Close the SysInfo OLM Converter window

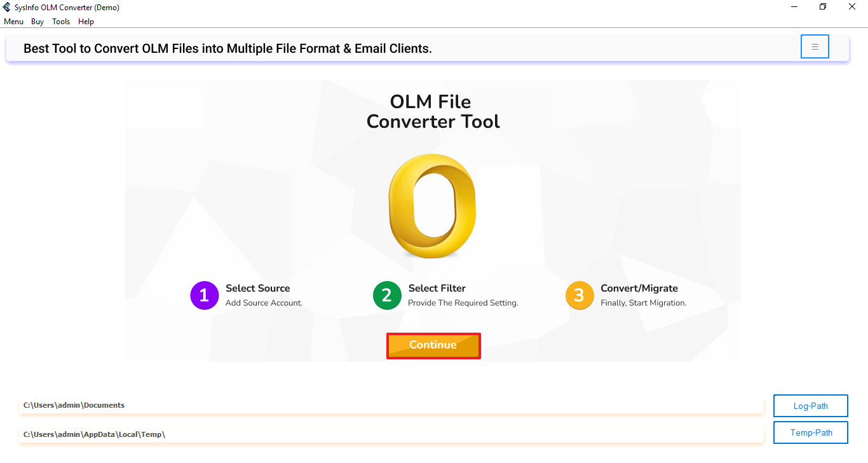853,7
